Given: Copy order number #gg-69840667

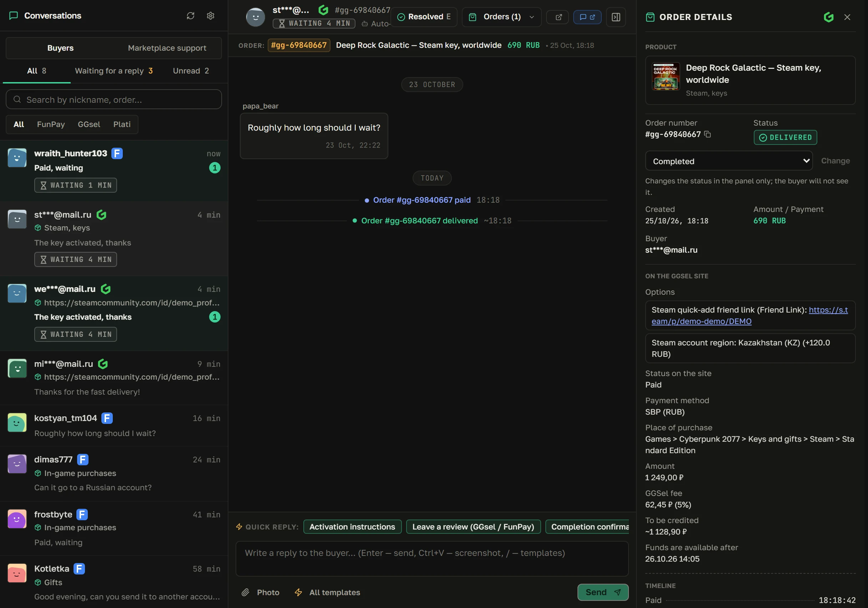Looking at the screenshot, I should pyautogui.click(x=708, y=134).
